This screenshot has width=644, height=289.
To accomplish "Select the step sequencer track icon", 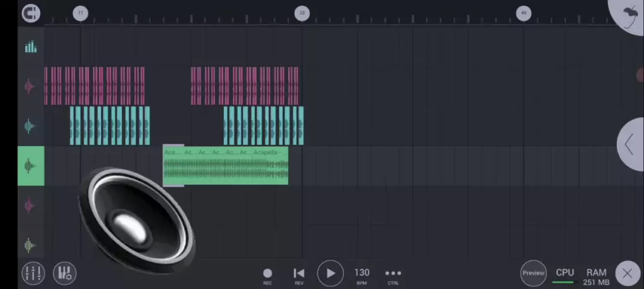I will [x=31, y=47].
